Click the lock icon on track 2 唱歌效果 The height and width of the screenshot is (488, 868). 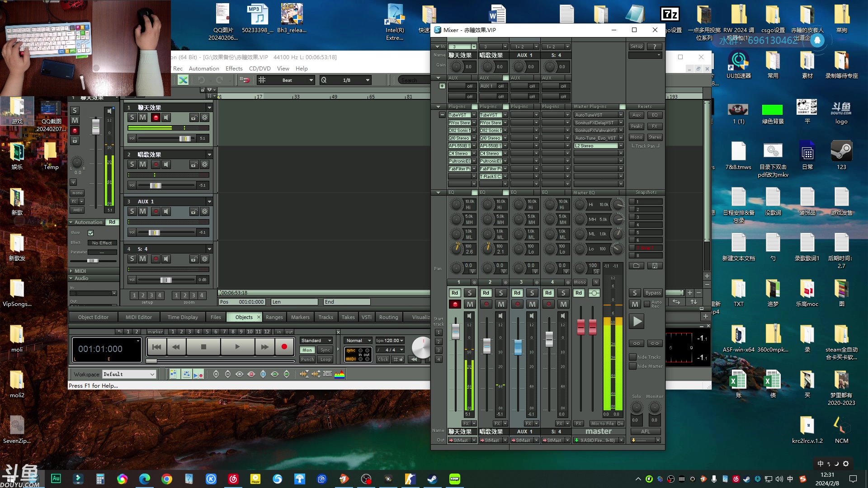[x=193, y=164]
